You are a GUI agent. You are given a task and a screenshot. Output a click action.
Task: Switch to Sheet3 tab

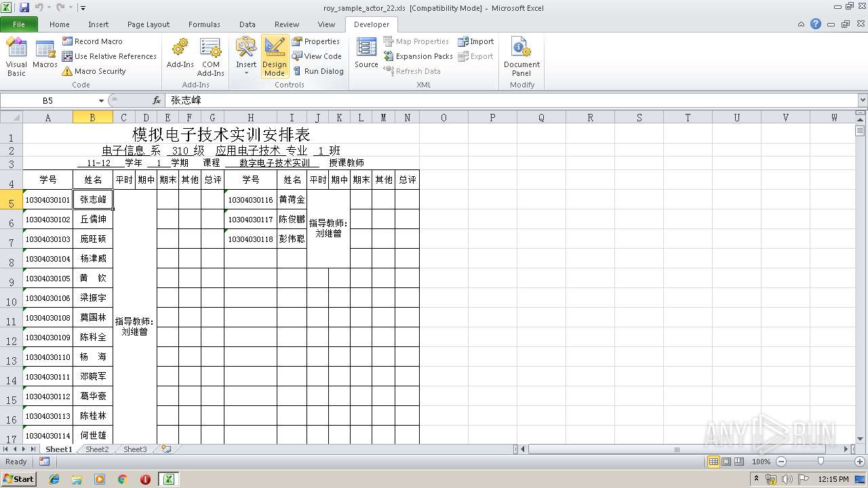point(135,449)
